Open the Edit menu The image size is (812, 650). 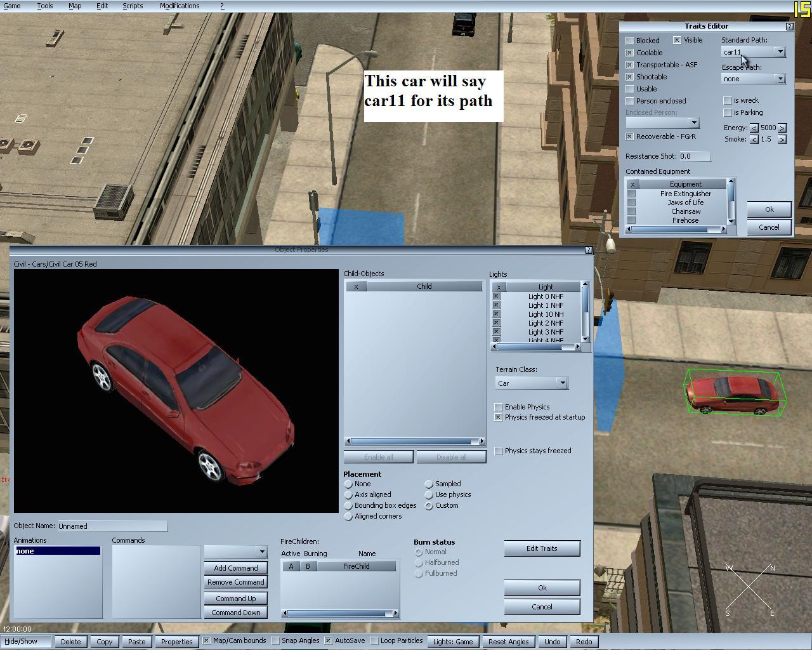pyautogui.click(x=102, y=6)
